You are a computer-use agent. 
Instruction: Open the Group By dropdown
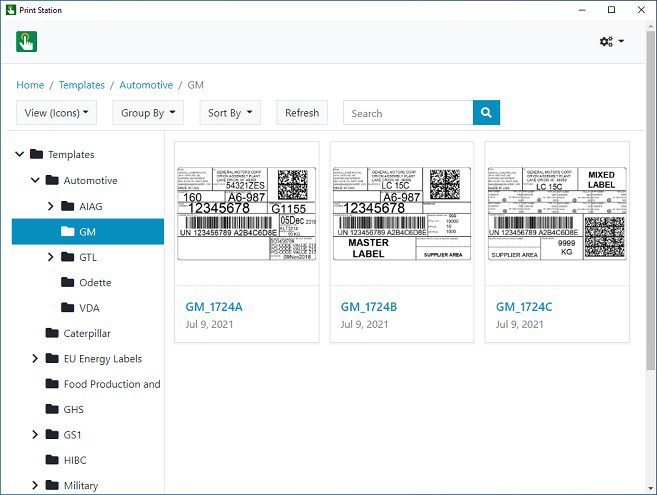148,112
